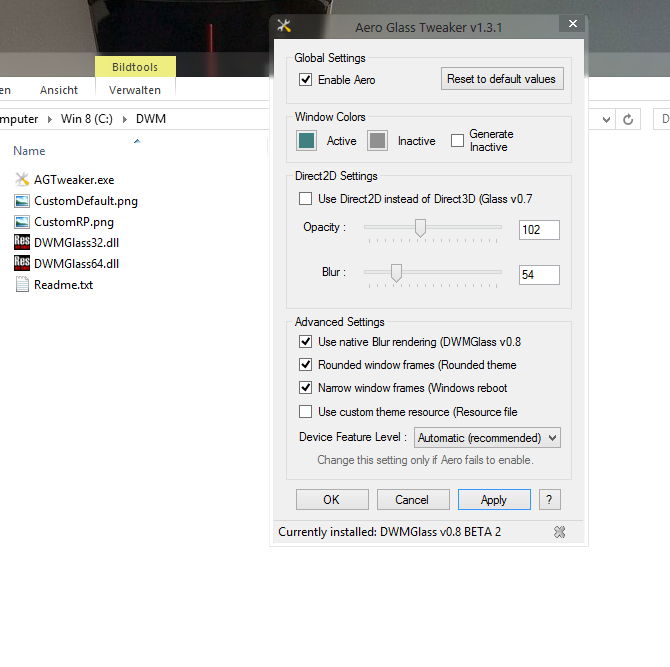670x667 pixels.
Task: Click the Cancel button
Action: [413, 500]
